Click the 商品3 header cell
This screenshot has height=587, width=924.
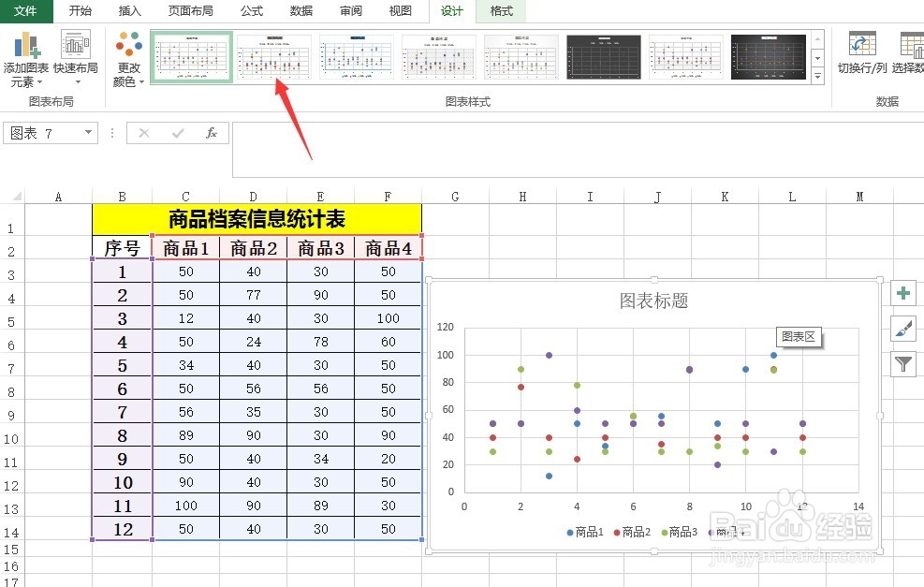point(320,247)
